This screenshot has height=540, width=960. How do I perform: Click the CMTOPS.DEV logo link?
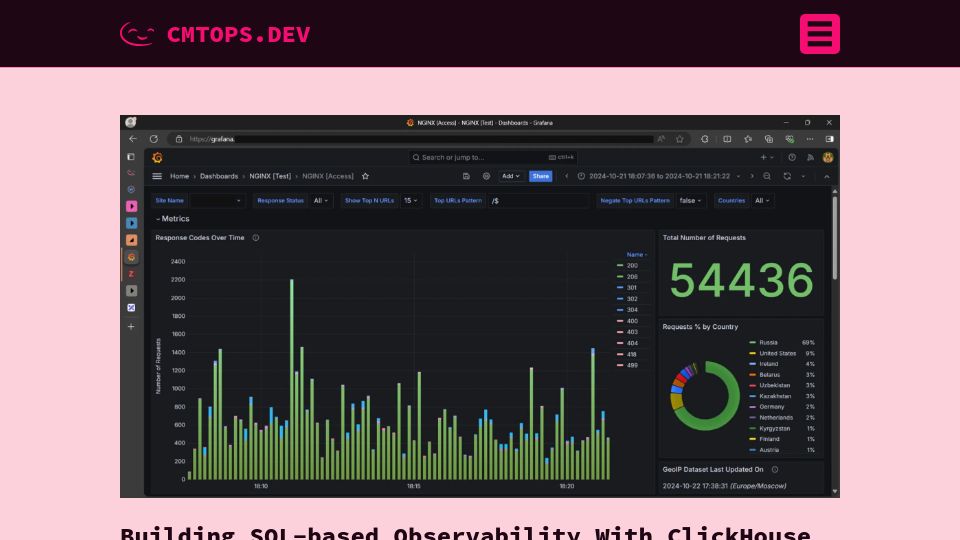coord(215,34)
